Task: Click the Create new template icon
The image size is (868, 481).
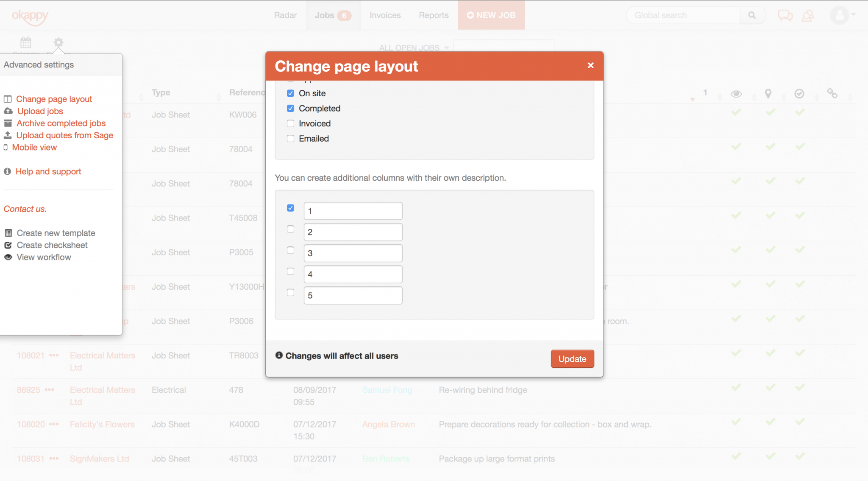Action: click(x=8, y=233)
